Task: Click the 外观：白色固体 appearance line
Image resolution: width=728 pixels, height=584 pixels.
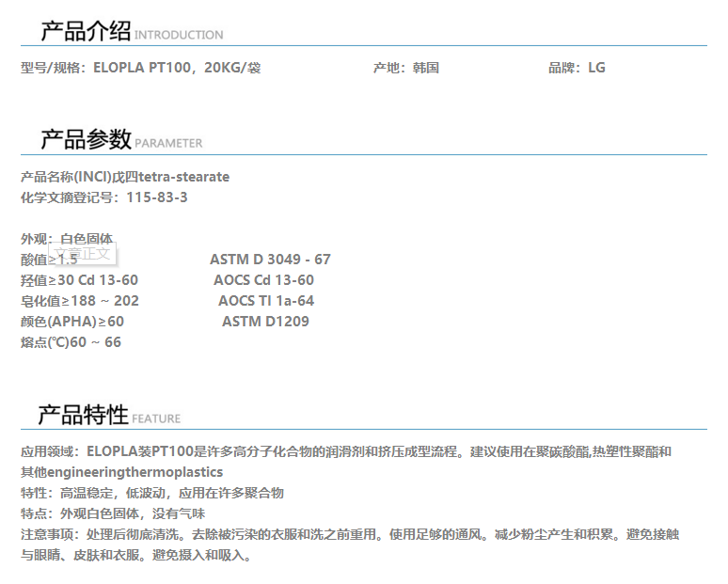Action: pyautogui.click(x=66, y=239)
